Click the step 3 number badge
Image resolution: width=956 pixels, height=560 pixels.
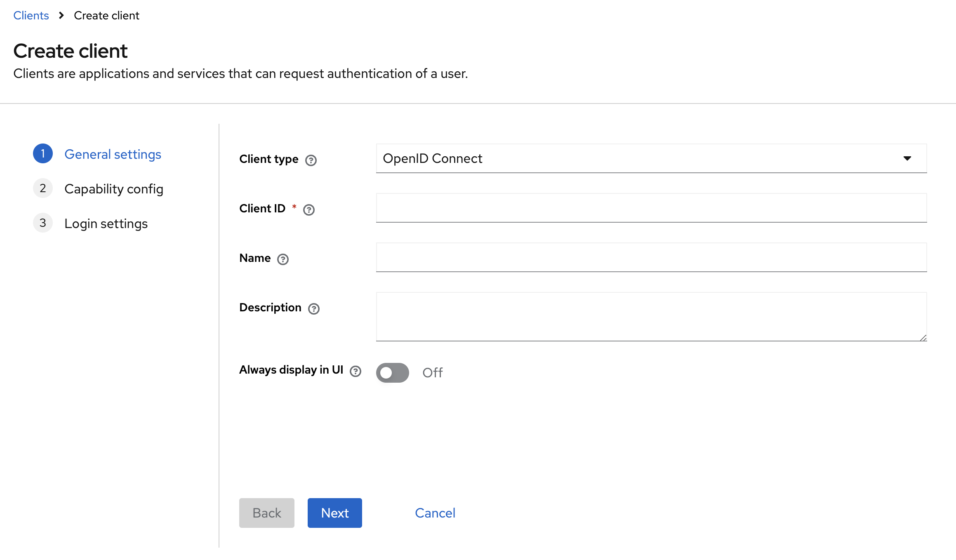[43, 223]
